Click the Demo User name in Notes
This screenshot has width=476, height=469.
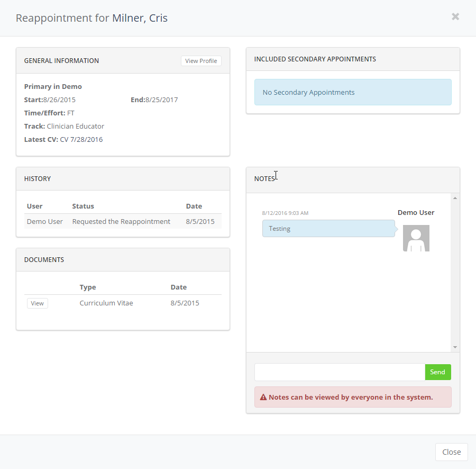click(x=416, y=212)
